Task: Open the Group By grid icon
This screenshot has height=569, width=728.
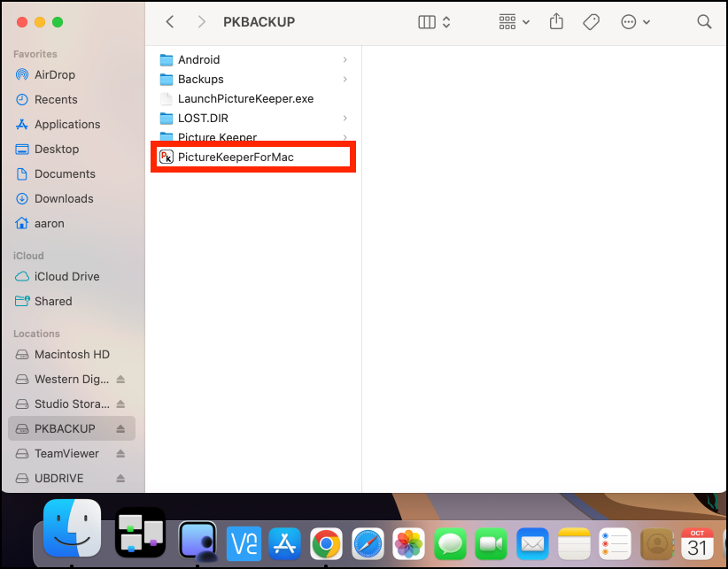Action: (507, 22)
